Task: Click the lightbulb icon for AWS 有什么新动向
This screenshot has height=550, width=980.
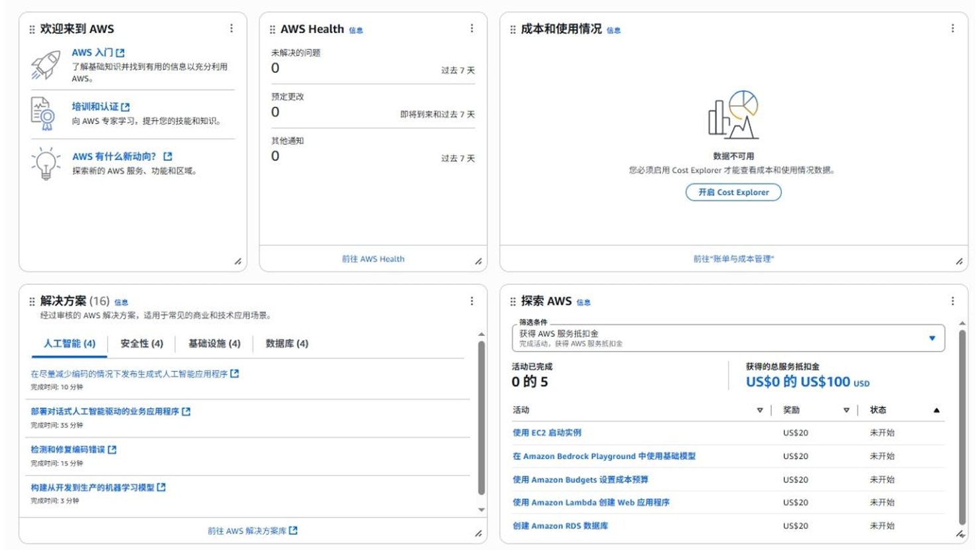Action: click(x=45, y=163)
